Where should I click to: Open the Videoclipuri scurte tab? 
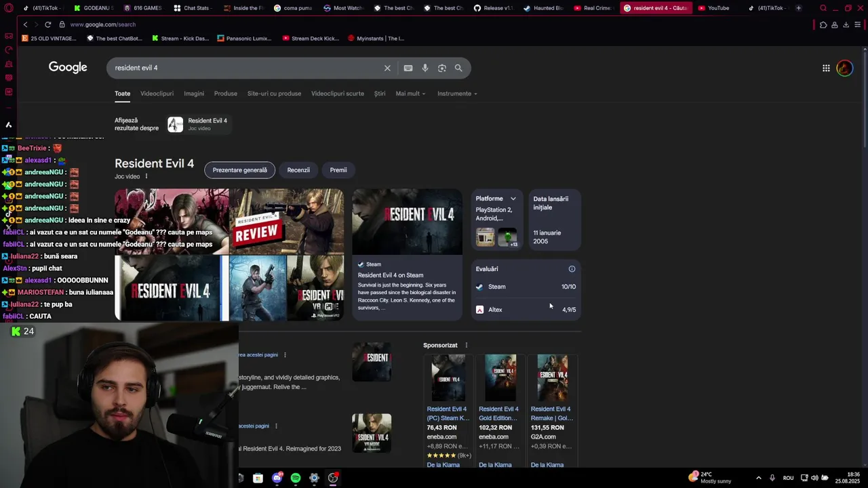(338, 94)
